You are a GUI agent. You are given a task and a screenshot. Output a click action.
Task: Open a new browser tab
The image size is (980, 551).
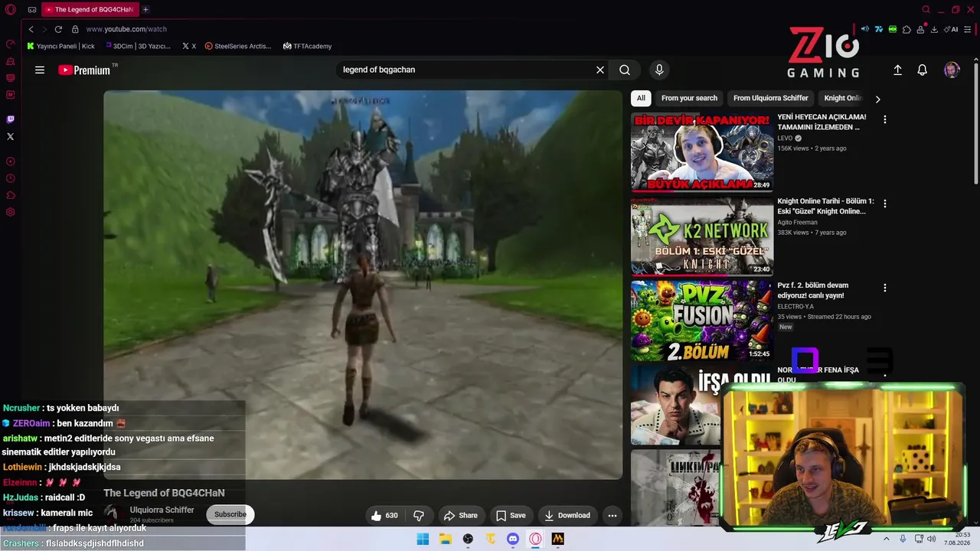[145, 10]
